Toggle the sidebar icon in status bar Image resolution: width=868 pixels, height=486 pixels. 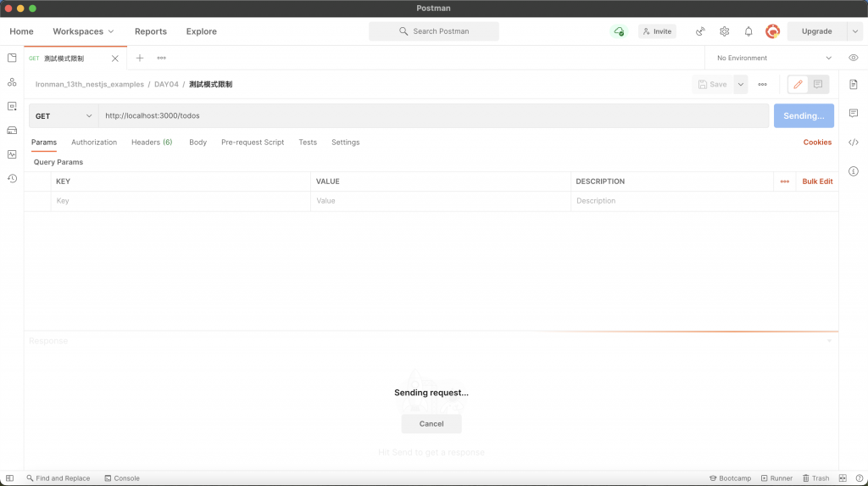point(9,478)
